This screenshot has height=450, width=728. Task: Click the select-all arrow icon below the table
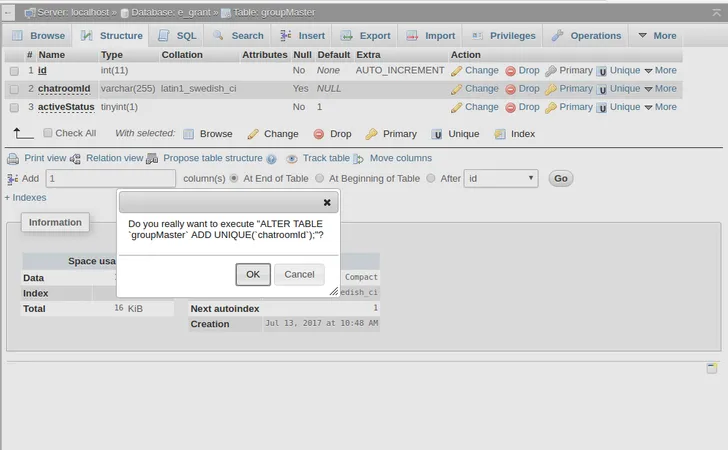coord(23,134)
